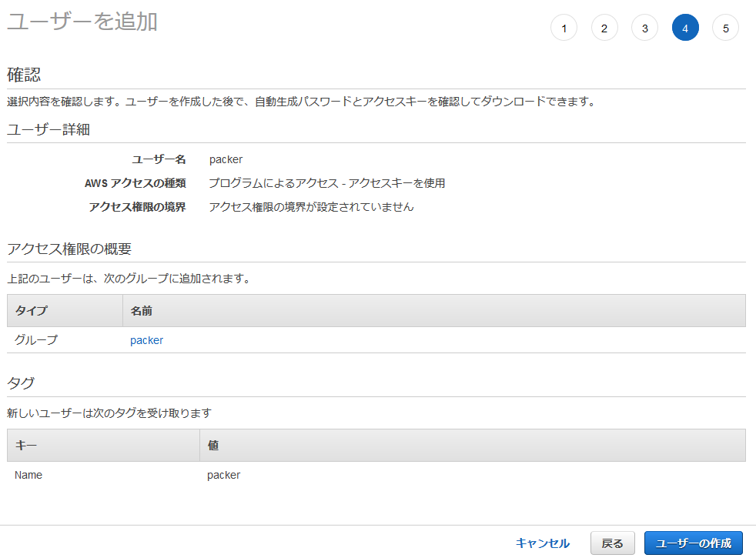Click the ユーザーを追加 page title
Viewport: 756px width, 558px height.
(x=82, y=22)
